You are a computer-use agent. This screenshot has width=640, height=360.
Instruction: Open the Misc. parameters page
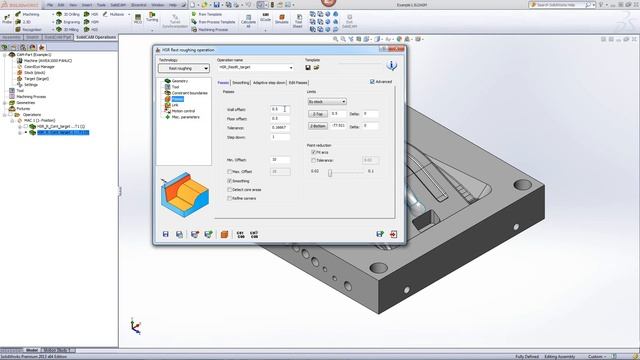click(x=185, y=117)
